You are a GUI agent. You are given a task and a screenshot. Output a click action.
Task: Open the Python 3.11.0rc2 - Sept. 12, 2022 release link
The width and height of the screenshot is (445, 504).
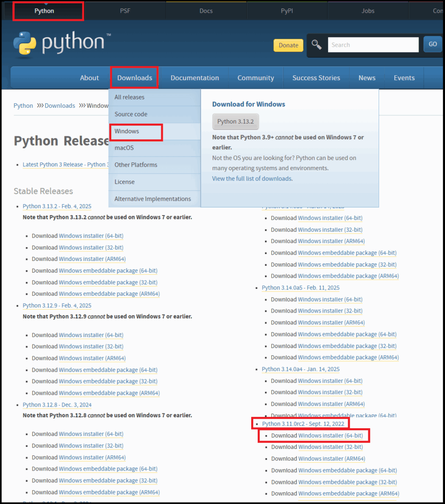[x=303, y=424]
